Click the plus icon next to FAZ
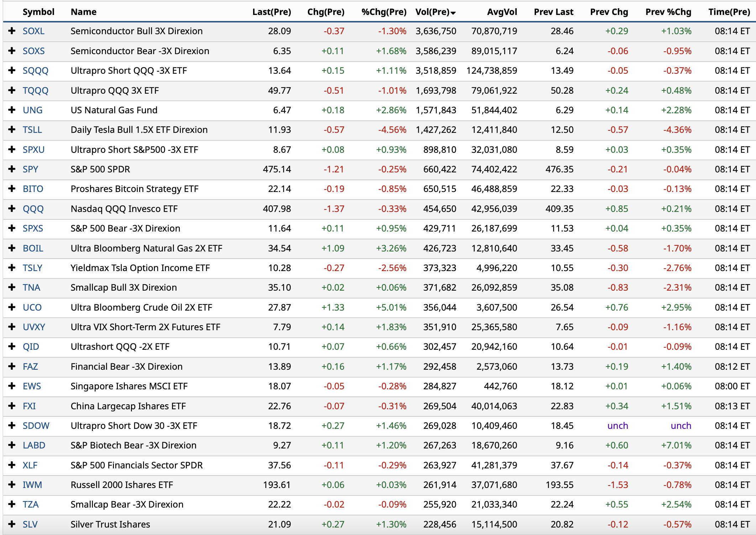Image resolution: width=756 pixels, height=535 pixels. point(12,366)
